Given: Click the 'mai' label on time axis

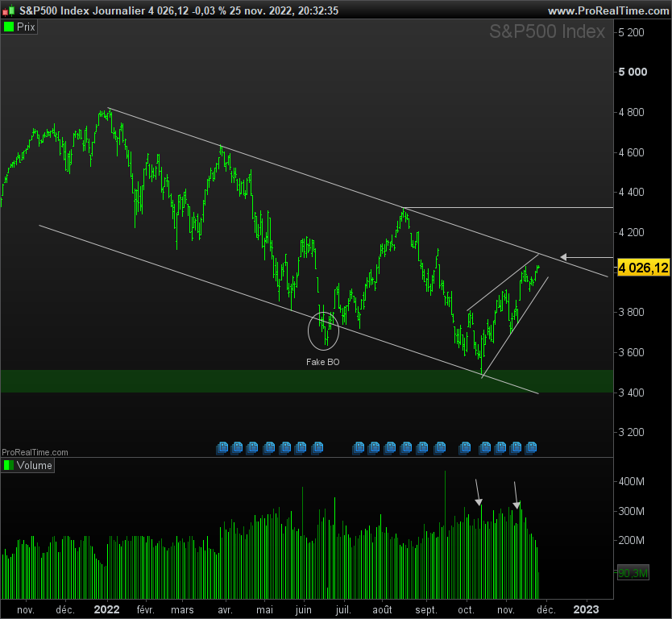Looking at the screenshot, I should click(x=264, y=610).
